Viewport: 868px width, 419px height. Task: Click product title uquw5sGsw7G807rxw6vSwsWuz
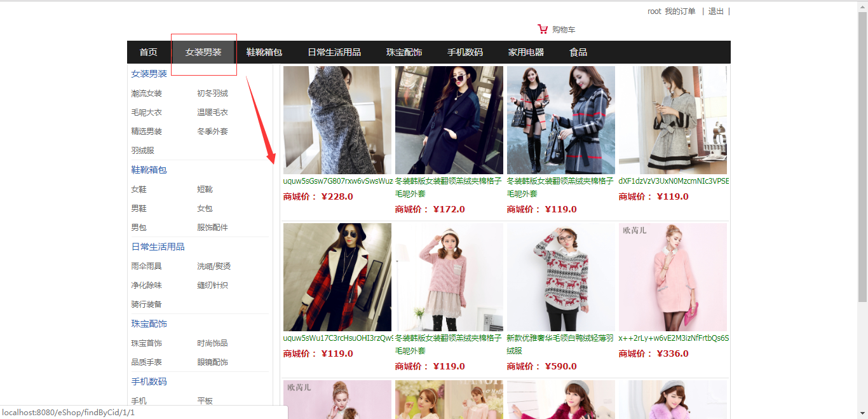338,181
